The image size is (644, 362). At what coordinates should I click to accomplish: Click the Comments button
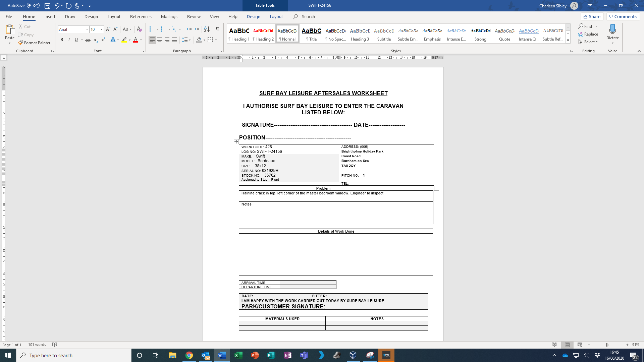click(623, 16)
